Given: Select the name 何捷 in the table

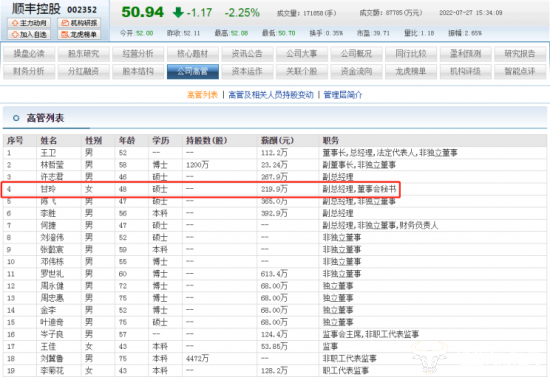Looking at the screenshot, I should pyautogui.click(x=48, y=225).
